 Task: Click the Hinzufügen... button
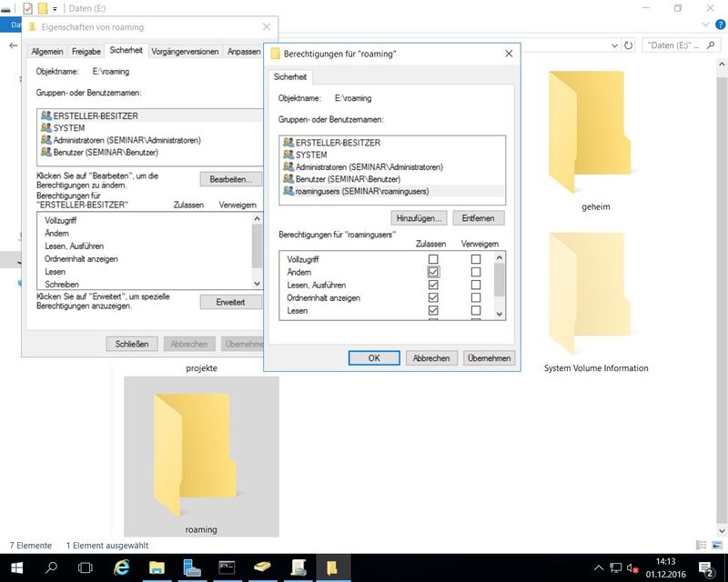tap(419, 218)
